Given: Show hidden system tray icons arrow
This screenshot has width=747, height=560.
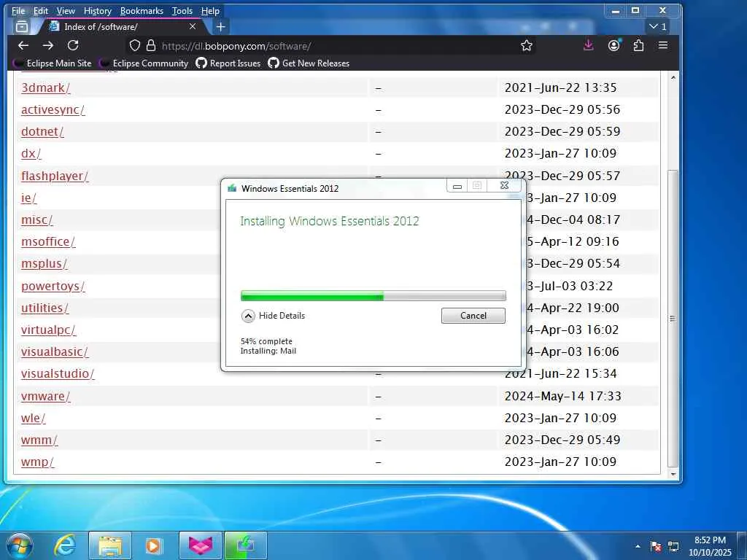Looking at the screenshot, I should click(638, 546).
